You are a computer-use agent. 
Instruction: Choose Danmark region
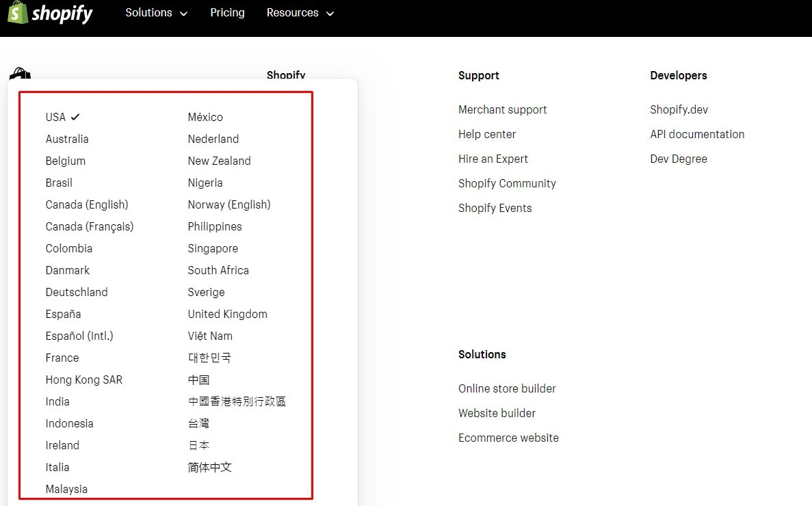pos(67,270)
